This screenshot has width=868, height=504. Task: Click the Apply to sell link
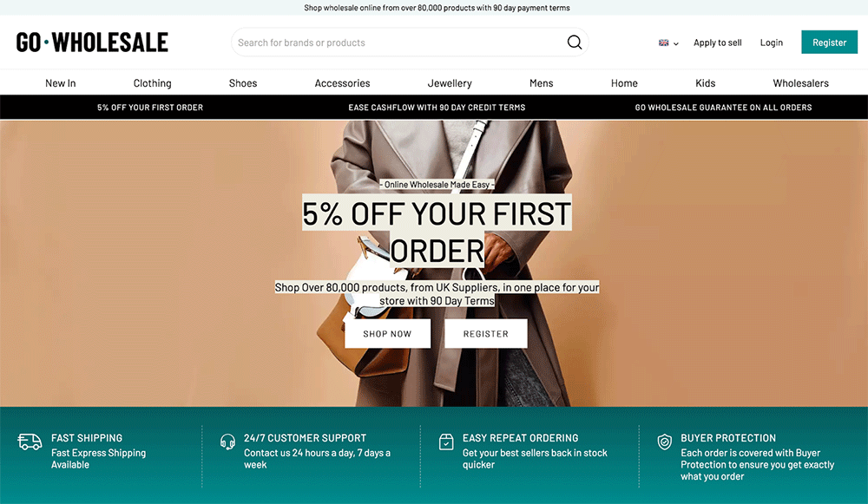tap(718, 43)
